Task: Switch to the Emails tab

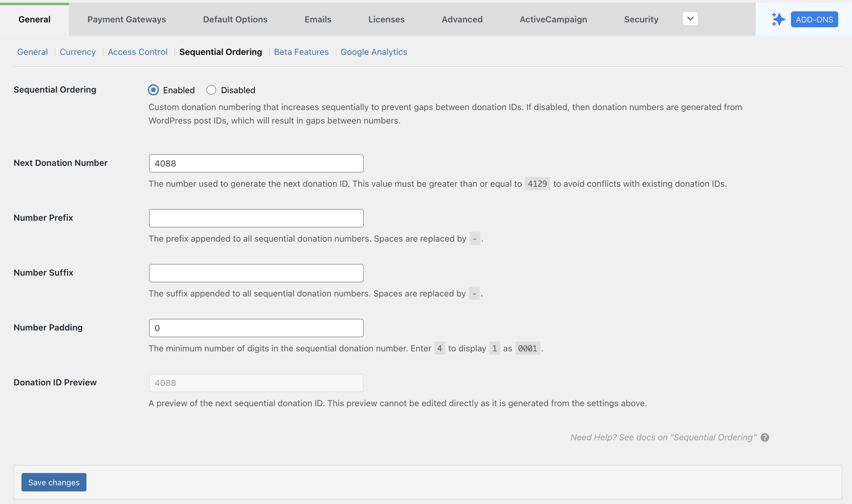Action: [318, 19]
